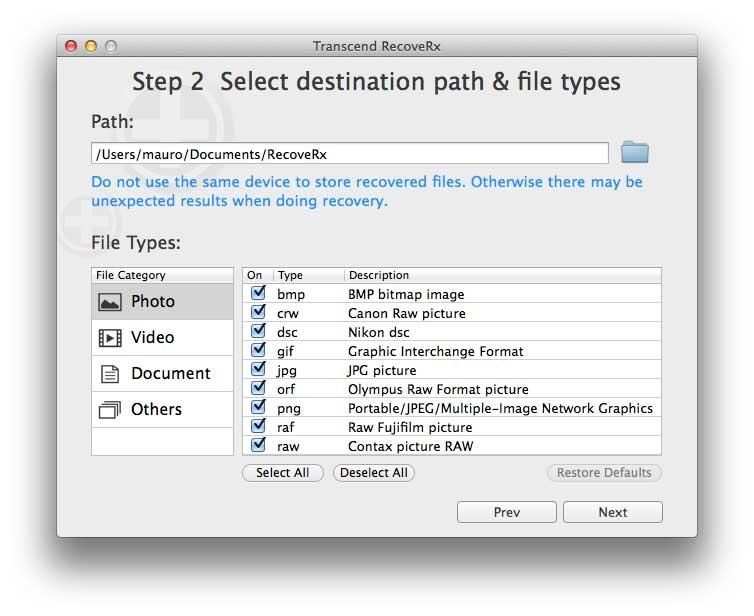Image resolution: width=754 pixels, height=616 pixels.
Task: Click the Restore Defaults button
Action: 604,473
